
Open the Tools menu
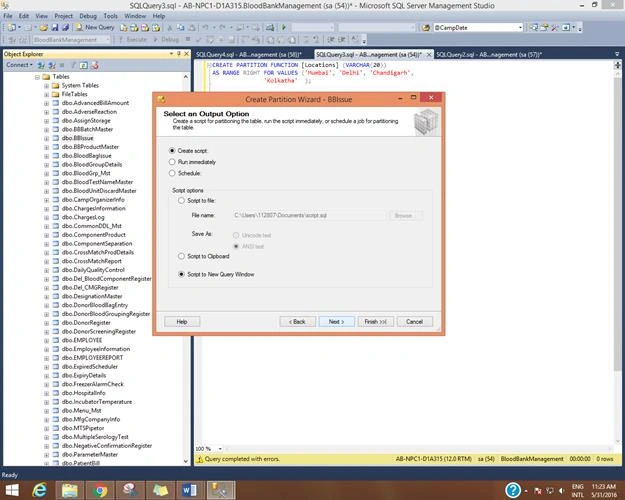tap(110, 16)
